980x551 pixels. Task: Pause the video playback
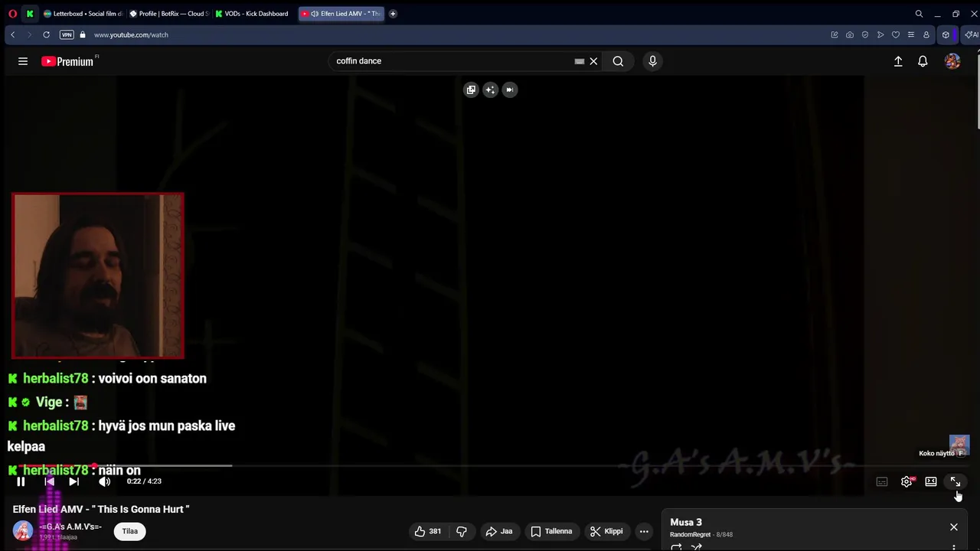[x=21, y=481]
